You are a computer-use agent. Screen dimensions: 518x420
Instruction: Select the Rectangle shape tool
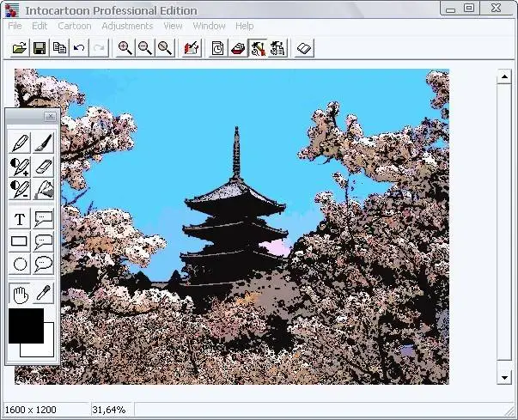click(20, 241)
